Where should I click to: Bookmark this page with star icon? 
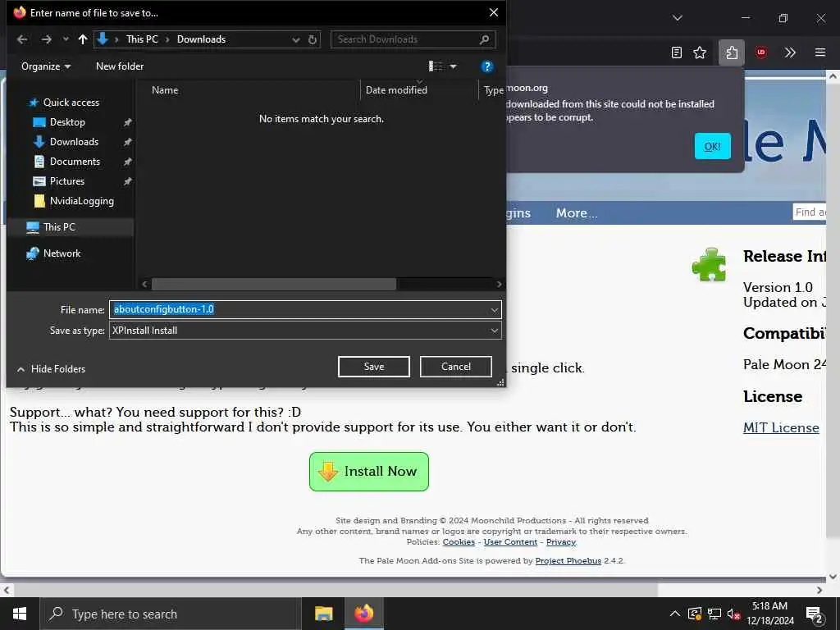(700, 52)
